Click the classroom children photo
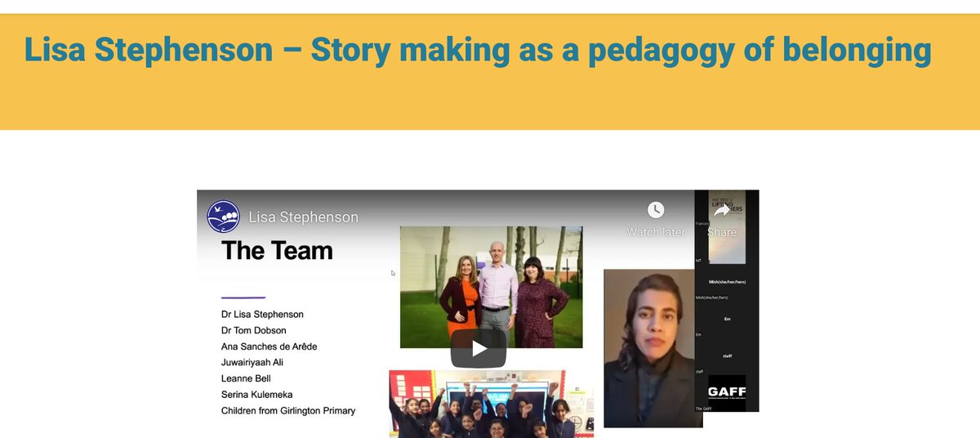The width and height of the screenshot is (980, 438). 491,404
